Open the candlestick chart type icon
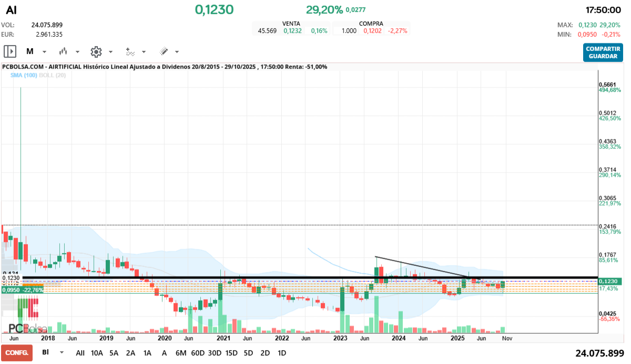The width and height of the screenshot is (631, 364). click(x=64, y=51)
